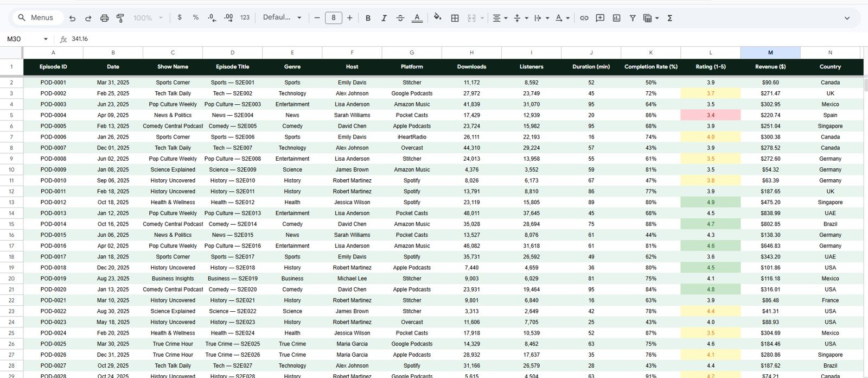Decrease decimal places

click(212, 17)
